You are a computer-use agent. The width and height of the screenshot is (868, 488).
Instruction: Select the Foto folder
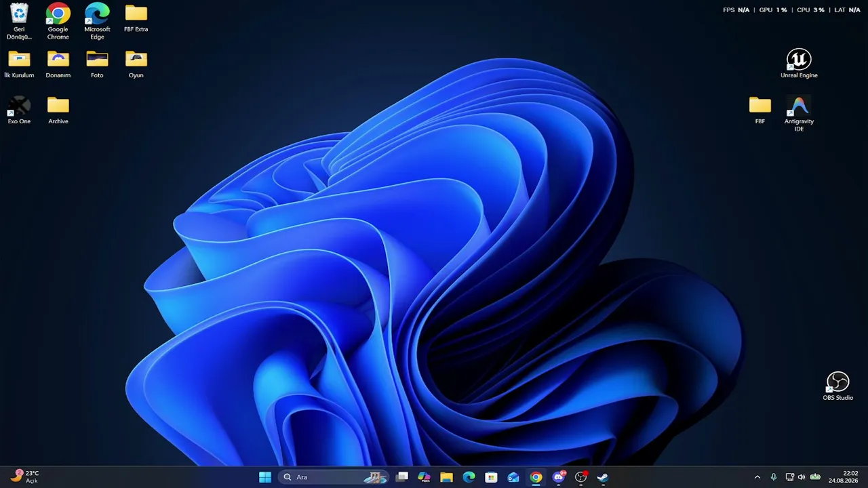click(x=97, y=64)
